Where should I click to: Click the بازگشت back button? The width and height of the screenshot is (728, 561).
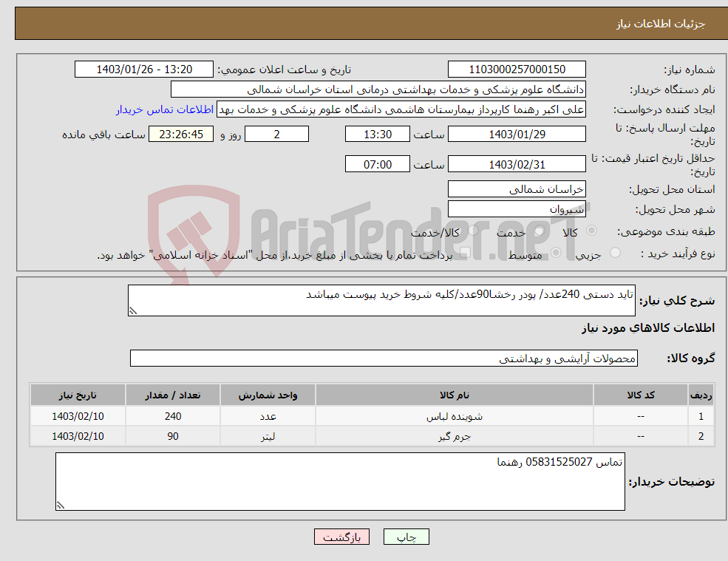pyautogui.click(x=341, y=537)
